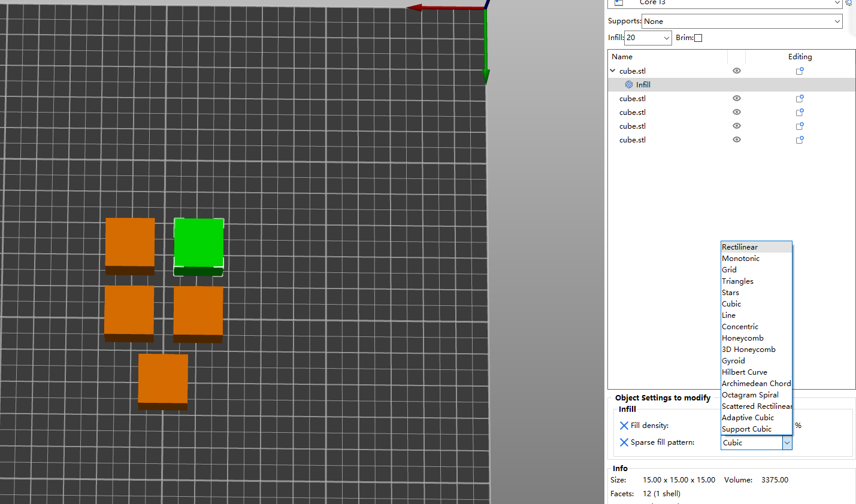The width and height of the screenshot is (856, 504).
Task: Click the printer icon in the Core I3 preset box
Action: coord(619,3)
